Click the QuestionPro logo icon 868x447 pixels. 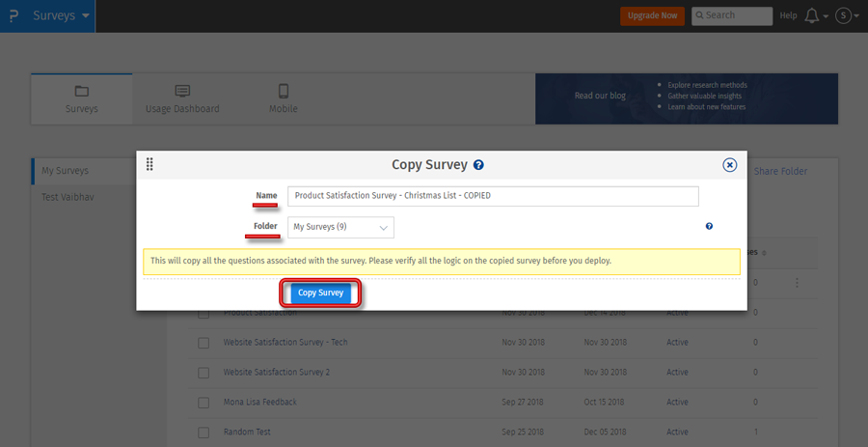pos(14,16)
